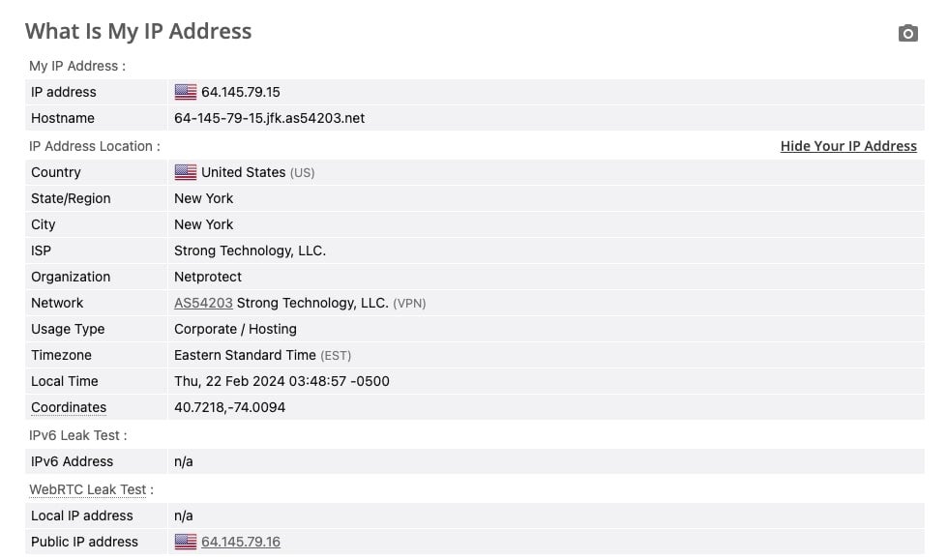This screenshot has width=948, height=560.
Task: Click the WebRTC Leak Test label
Action: (88, 489)
